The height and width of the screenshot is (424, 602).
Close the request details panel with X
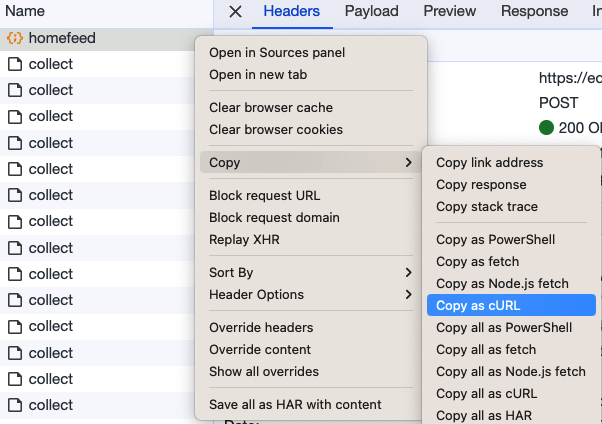(x=236, y=12)
